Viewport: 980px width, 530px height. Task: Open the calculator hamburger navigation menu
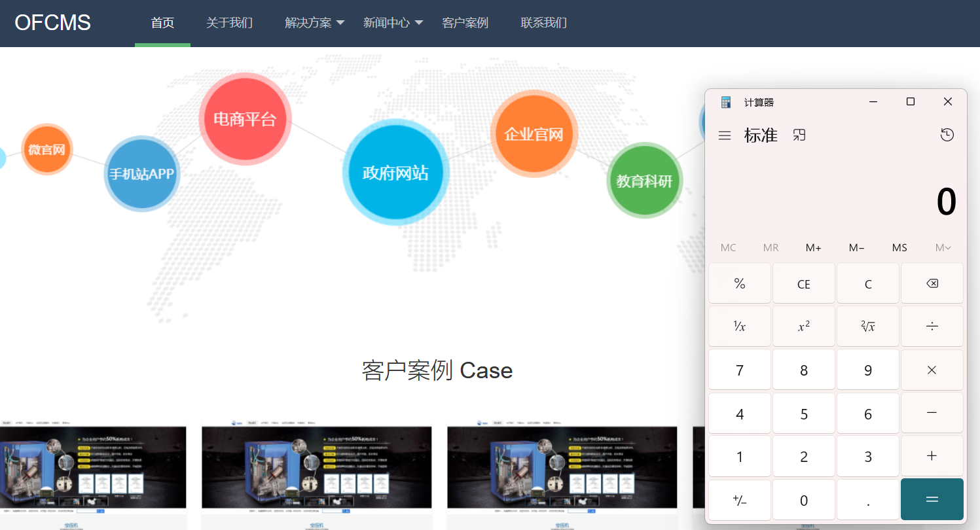(x=724, y=135)
